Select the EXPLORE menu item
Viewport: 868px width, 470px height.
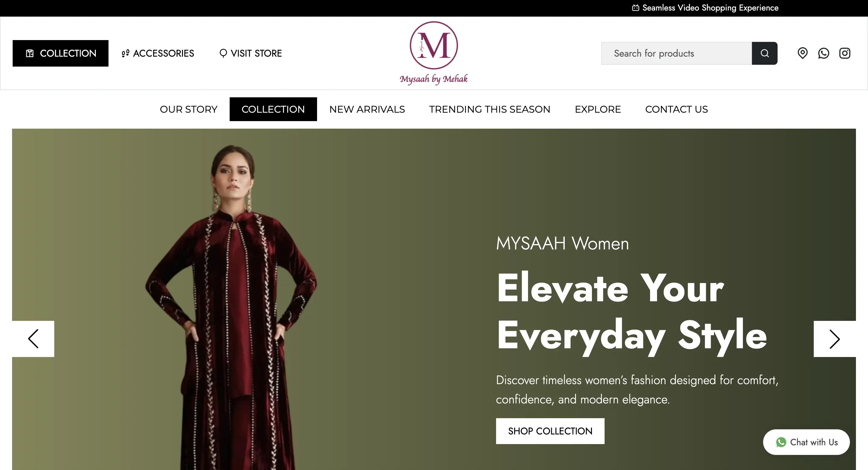[x=598, y=109]
